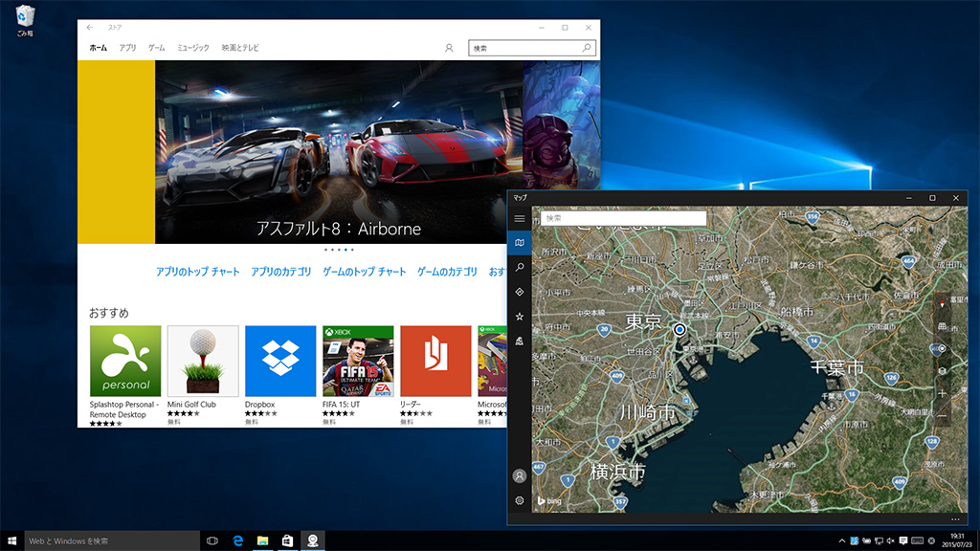Show hidden system tray icons

click(841, 541)
